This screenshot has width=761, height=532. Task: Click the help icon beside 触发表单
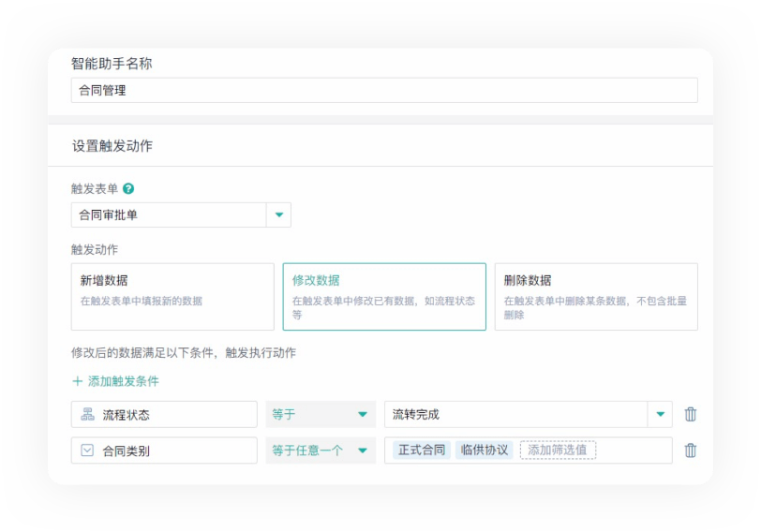pyautogui.click(x=128, y=188)
